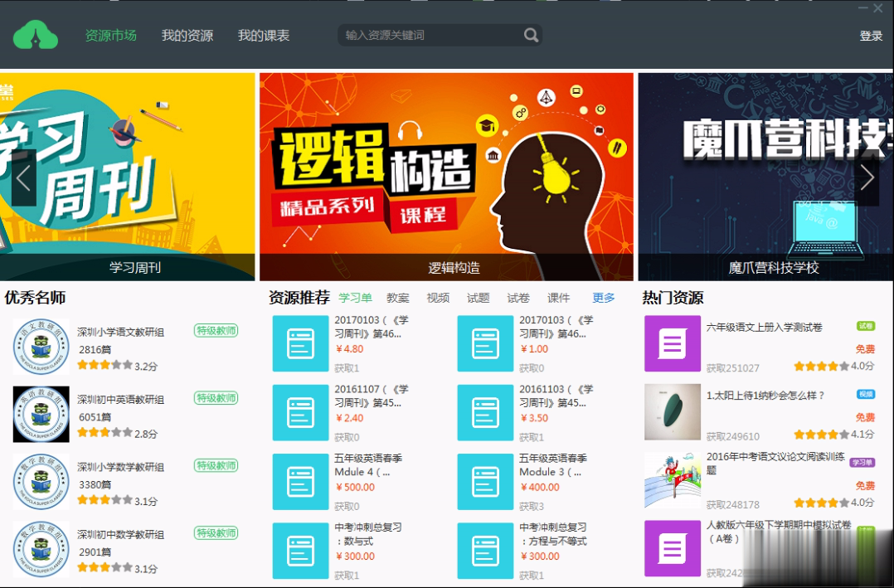Select the 视频 resource category

(x=438, y=298)
